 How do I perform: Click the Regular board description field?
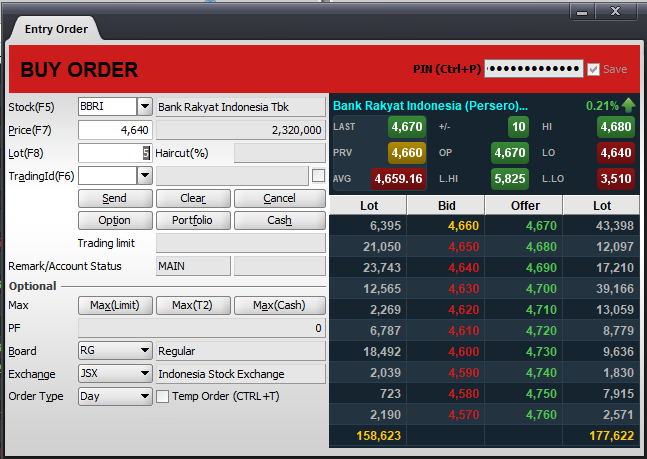click(x=241, y=351)
